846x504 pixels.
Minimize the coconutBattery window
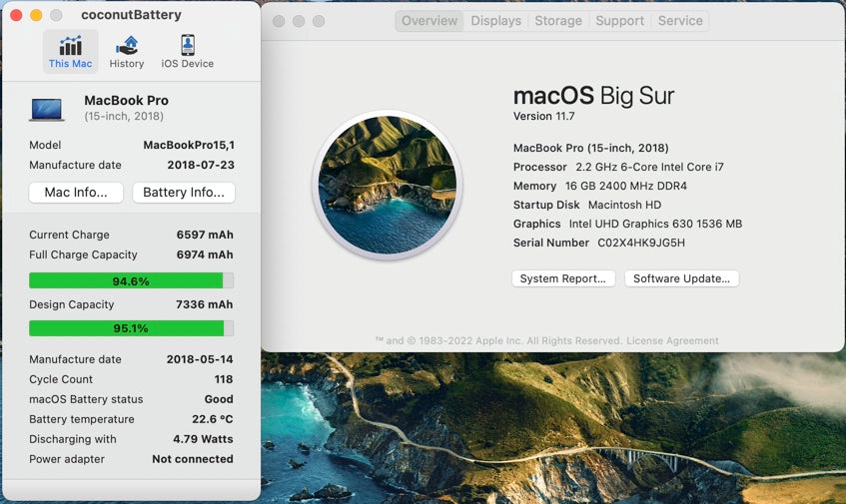click(x=36, y=15)
